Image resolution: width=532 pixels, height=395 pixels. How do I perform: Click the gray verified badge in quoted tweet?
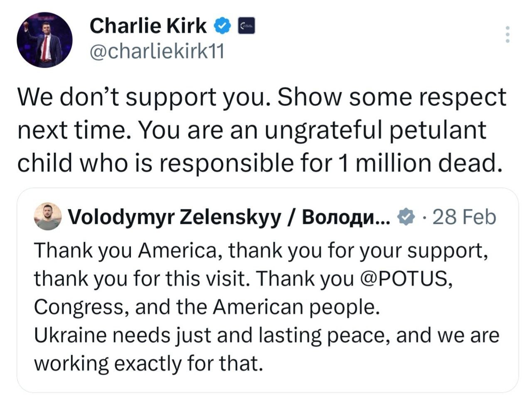tap(406, 217)
